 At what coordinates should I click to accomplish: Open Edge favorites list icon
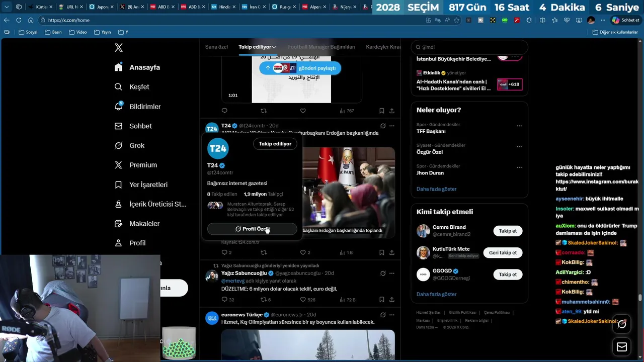pyautogui.click(x=554, y=20)
